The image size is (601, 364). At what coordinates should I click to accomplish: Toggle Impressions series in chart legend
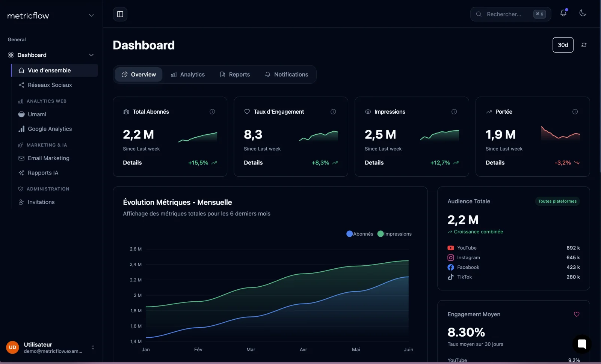click(394, 234)
